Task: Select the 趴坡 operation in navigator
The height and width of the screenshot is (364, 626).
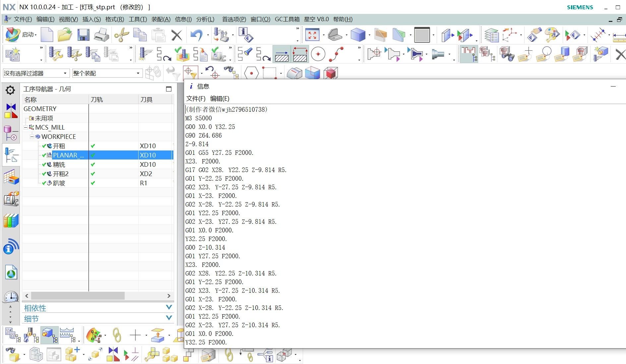Action: (x=59, y=183)
